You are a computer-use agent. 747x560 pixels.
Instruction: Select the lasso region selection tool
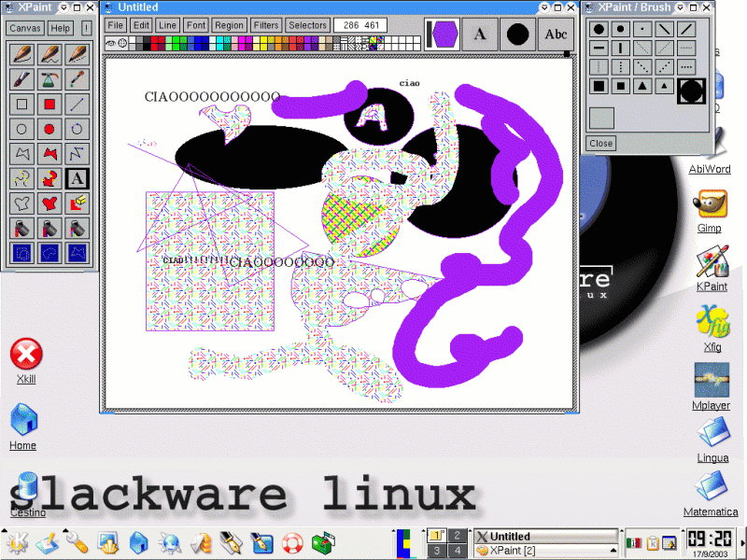[49, 253]
